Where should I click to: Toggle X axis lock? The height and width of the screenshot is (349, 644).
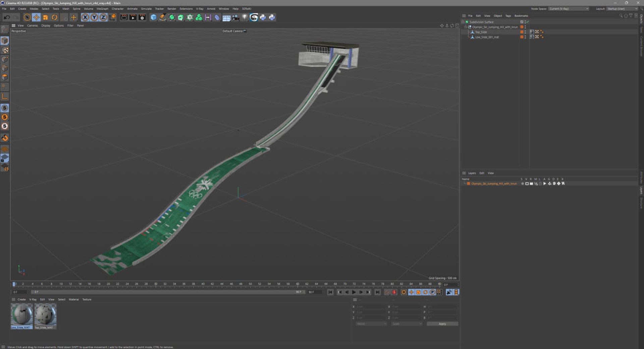click(85, 17)
